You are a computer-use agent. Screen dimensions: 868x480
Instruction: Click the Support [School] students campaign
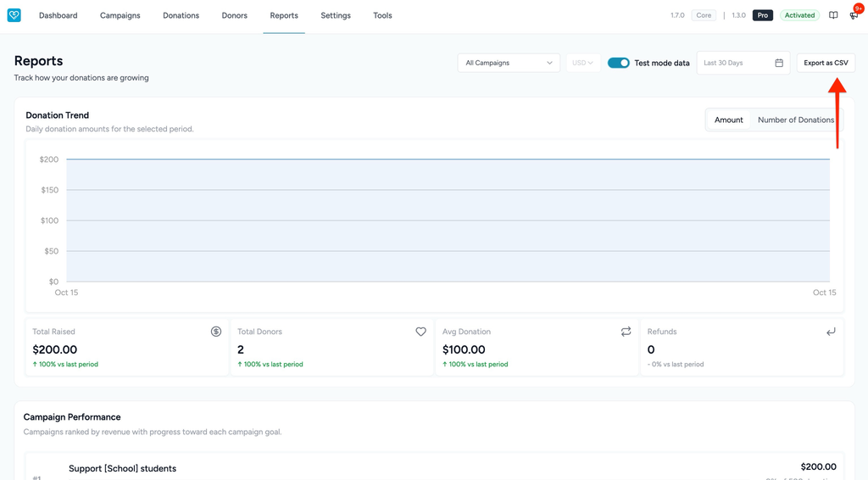(x=122, y=468)
